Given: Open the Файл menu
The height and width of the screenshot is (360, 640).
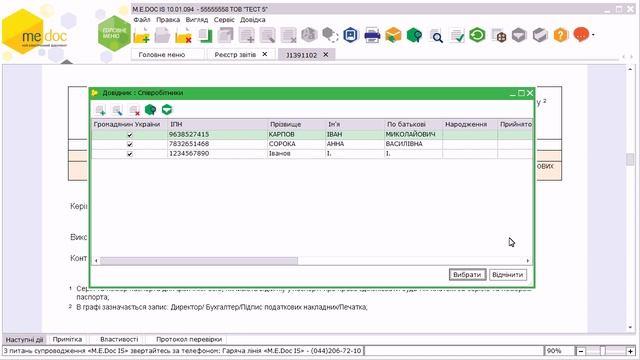Looking at the screenshot, I should click(x=142, y=20).
